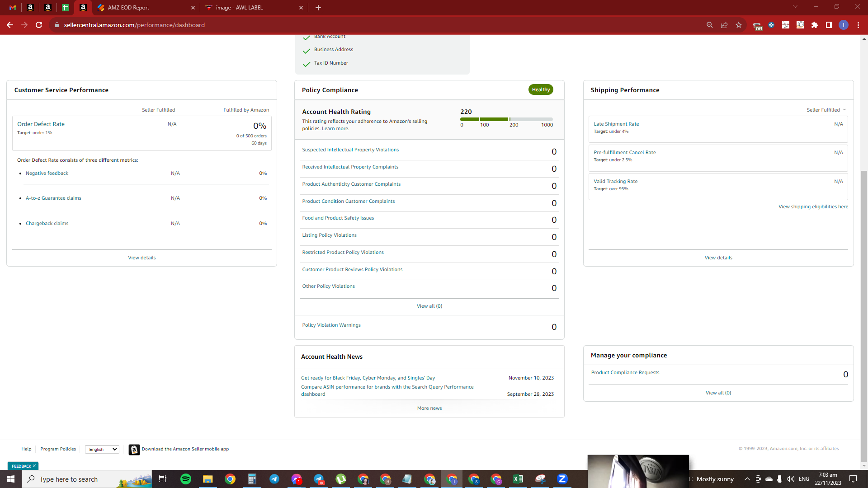View details of Customer Service Performance
This screenshot has height=488, width=868.
click(x=142, y=258)
